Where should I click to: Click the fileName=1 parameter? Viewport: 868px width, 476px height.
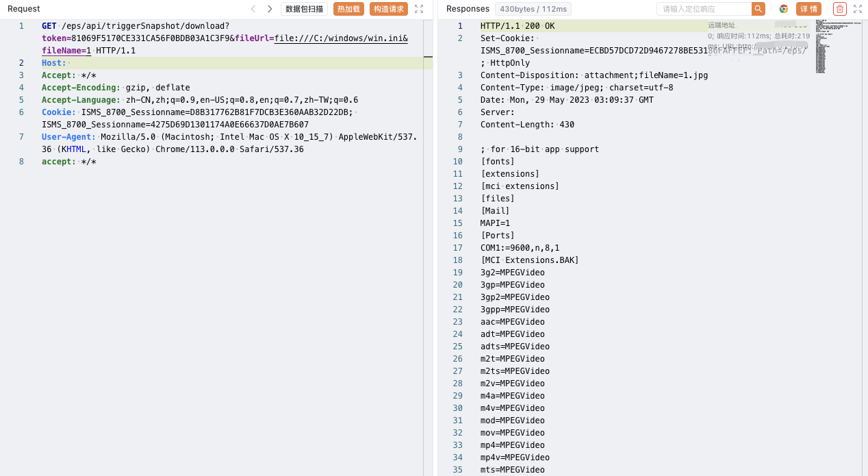(x=66, y=51)
